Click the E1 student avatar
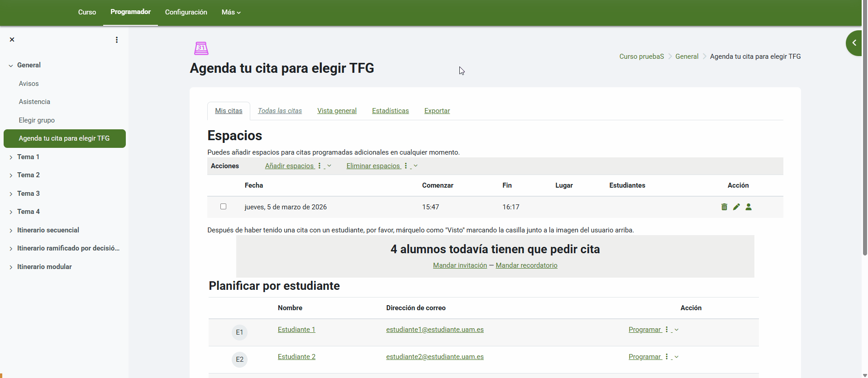This screenshot has width=868, height=378. (x=239, y=332)
